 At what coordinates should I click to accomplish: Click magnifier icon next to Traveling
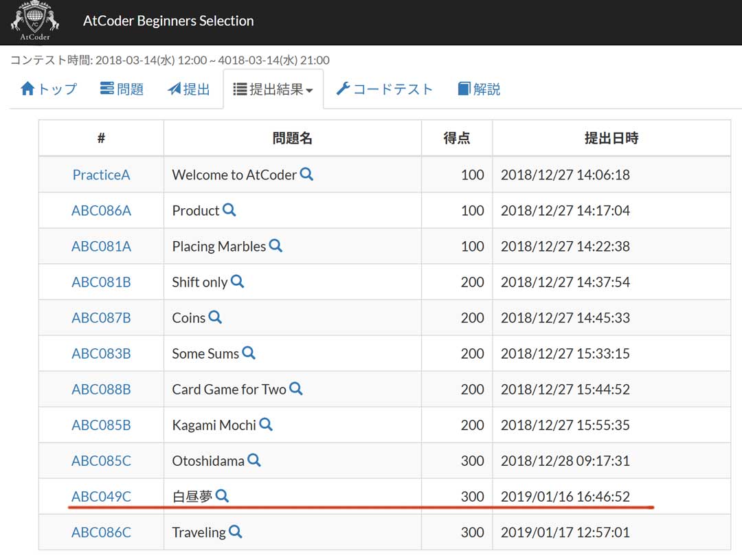click(x=236, y=532)
